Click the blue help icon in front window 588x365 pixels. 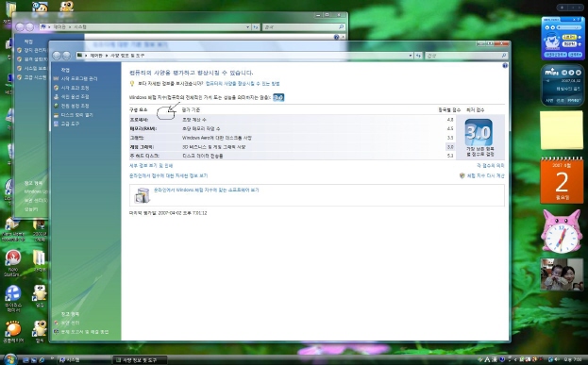(x=505, y=66)
